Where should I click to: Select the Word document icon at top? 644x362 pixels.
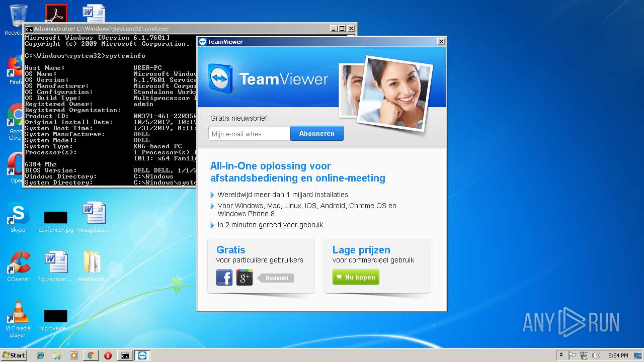coord(94,14)
